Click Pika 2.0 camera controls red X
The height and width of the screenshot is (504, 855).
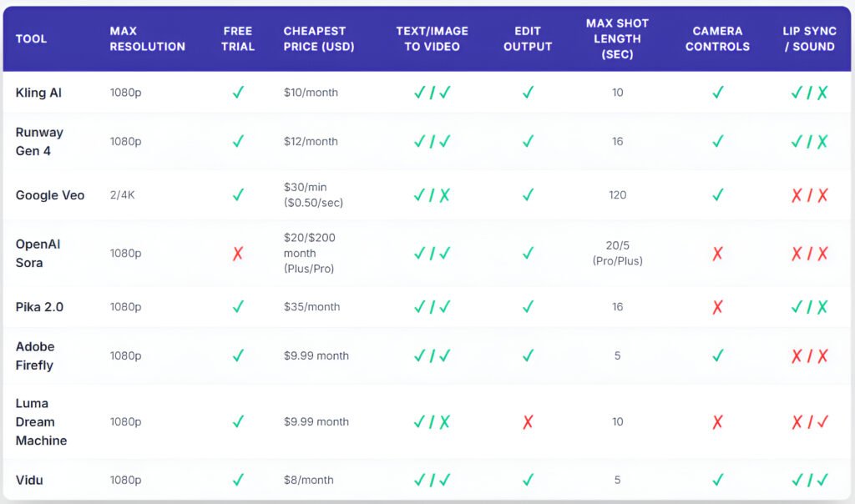coord(717,307)
